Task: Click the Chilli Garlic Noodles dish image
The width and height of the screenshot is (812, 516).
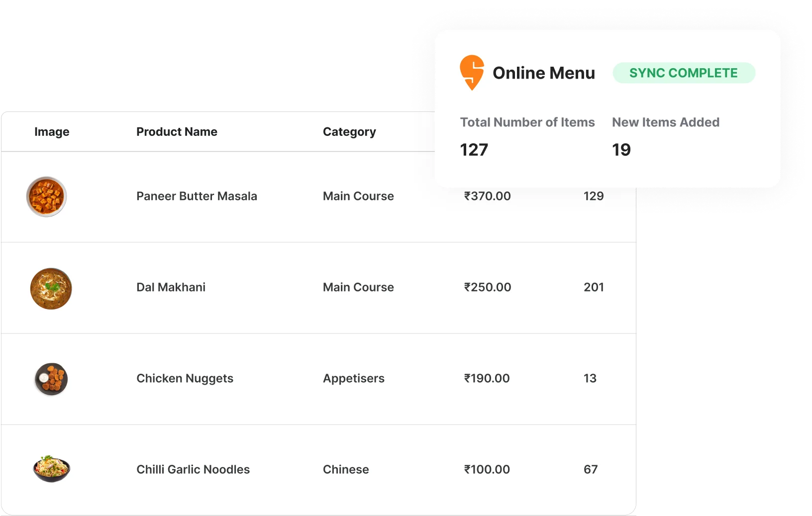Action: (51, 469)
